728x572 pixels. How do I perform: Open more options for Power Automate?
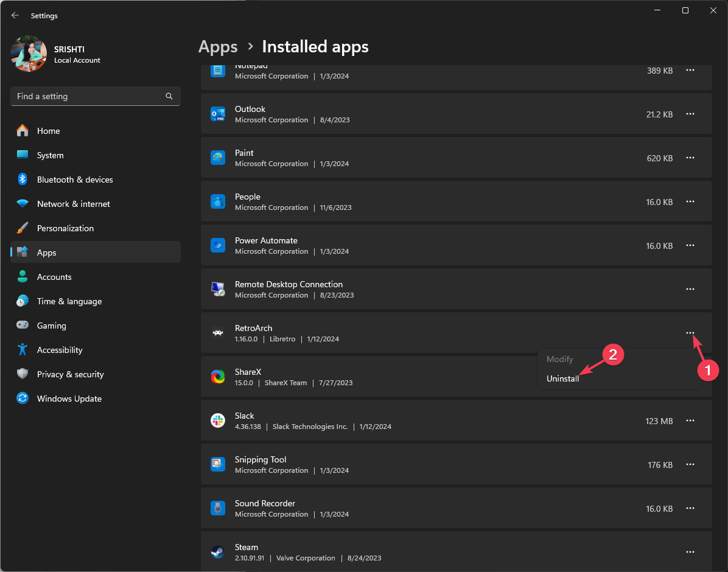click(690, 245)
